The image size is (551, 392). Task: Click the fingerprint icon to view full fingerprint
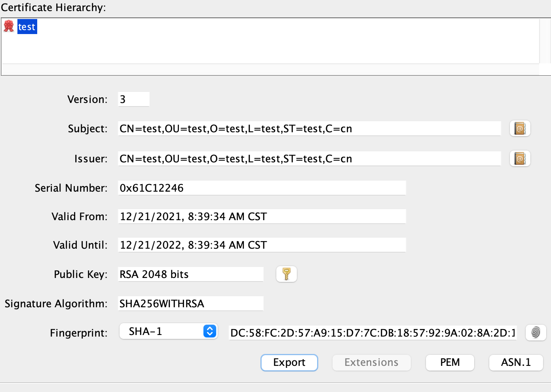tap(536, 333)
